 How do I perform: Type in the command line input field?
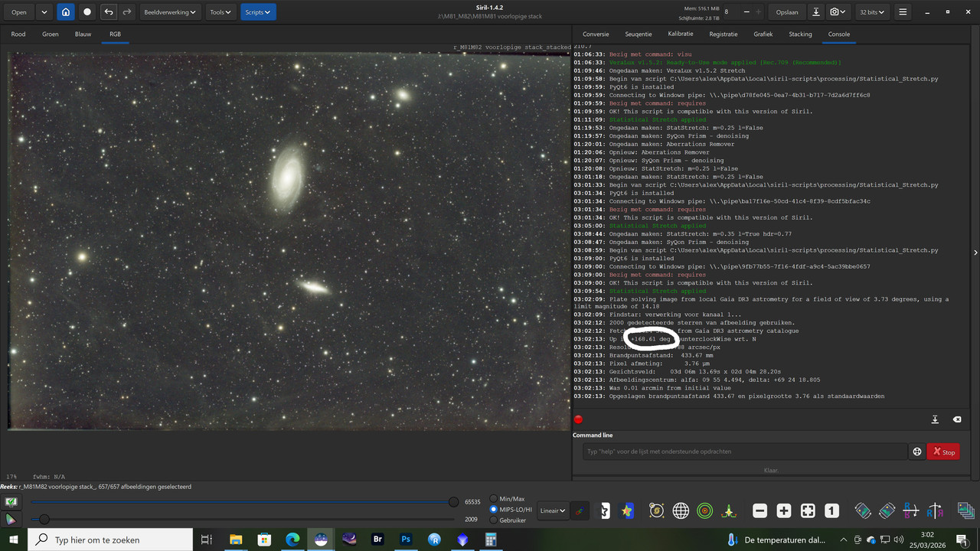pyautogui.click(x=743, y=452)
